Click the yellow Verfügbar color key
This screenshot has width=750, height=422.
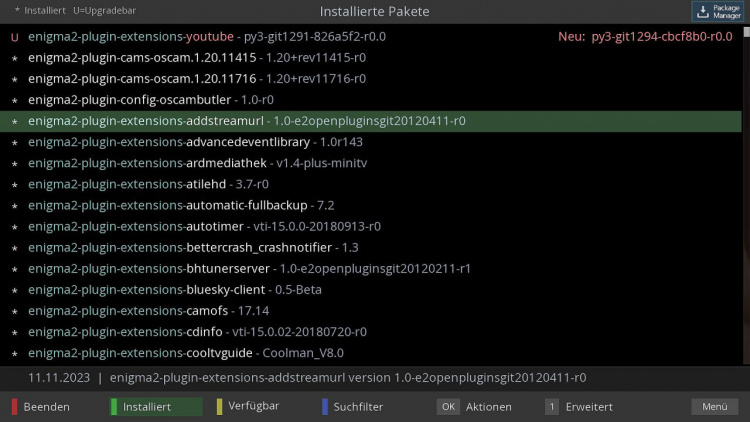(220, 407)
